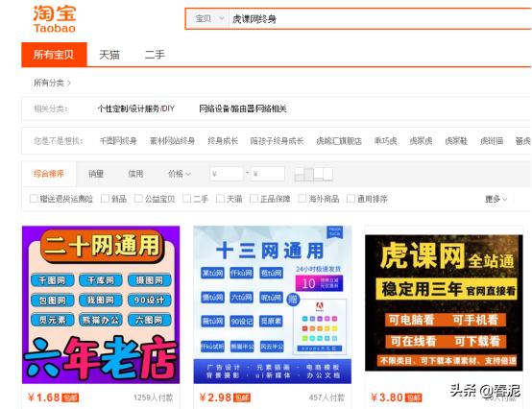
Task: Click the Taobao logo
Action: click(x=55, y=19)
